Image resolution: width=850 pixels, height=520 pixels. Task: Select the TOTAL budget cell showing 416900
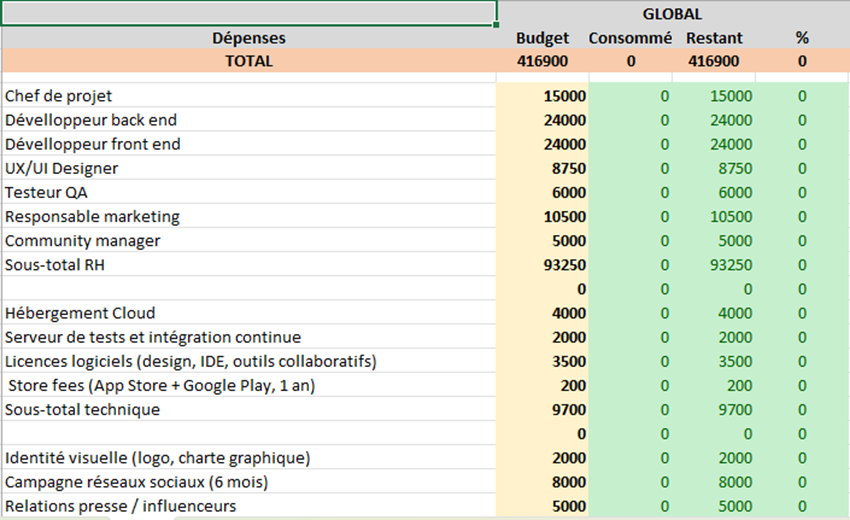click(x=542, y=61)
